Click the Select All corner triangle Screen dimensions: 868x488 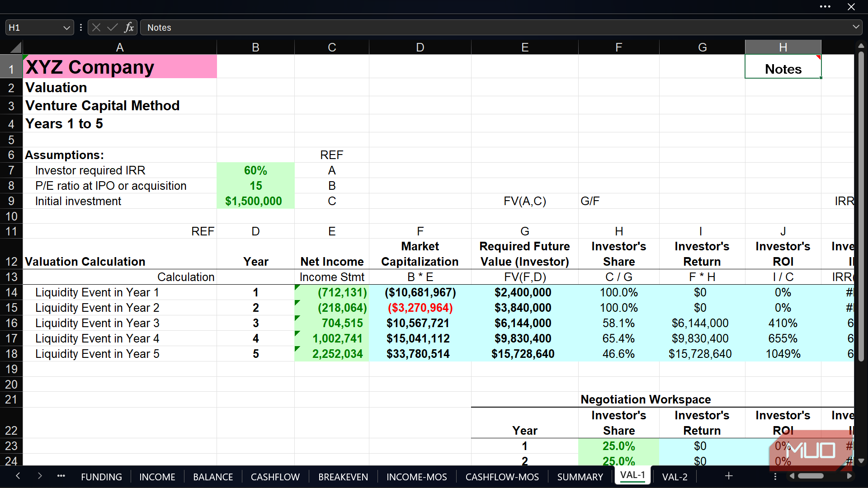point(16,47)
